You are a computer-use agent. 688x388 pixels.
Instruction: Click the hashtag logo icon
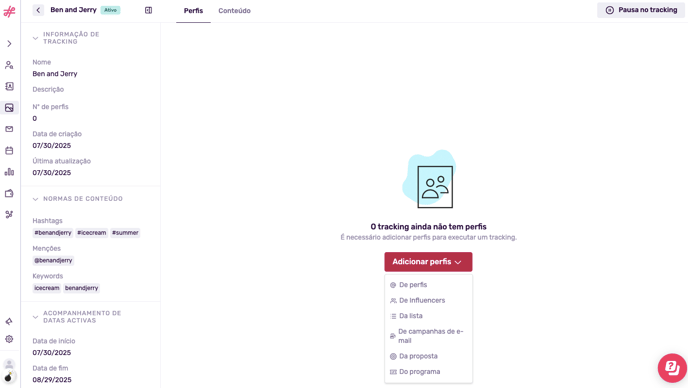click(x=9, y=11)
